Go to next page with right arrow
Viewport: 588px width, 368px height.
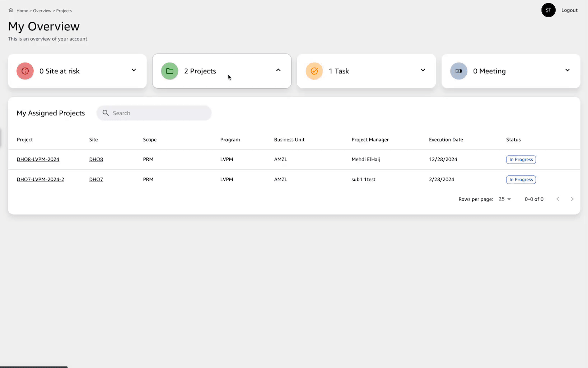click(x=572, y=199)
